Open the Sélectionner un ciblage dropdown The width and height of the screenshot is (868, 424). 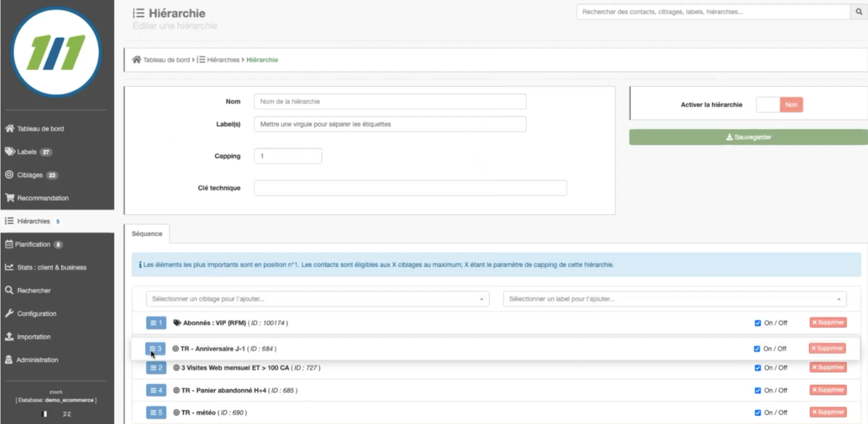pos(317,299)
